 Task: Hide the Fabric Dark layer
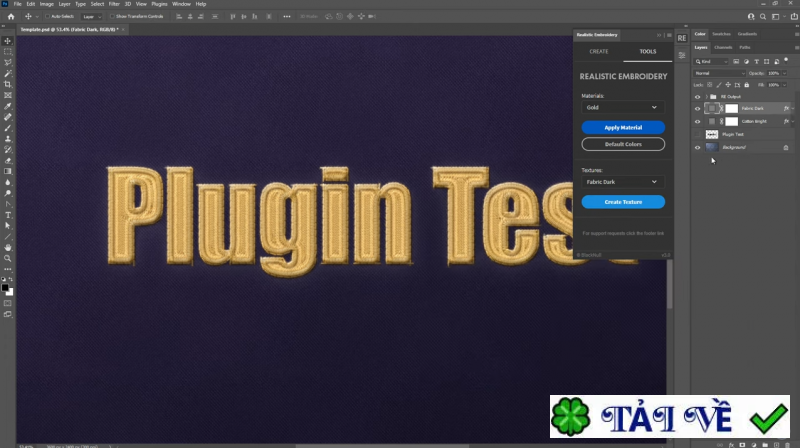(x=698, y=108)
